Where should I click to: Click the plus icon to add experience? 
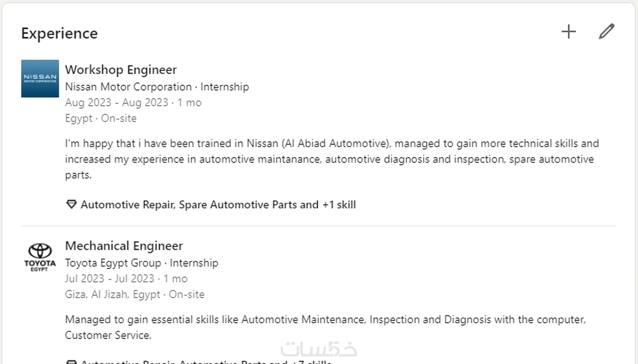pyautogui.click(x=569, y=32)
